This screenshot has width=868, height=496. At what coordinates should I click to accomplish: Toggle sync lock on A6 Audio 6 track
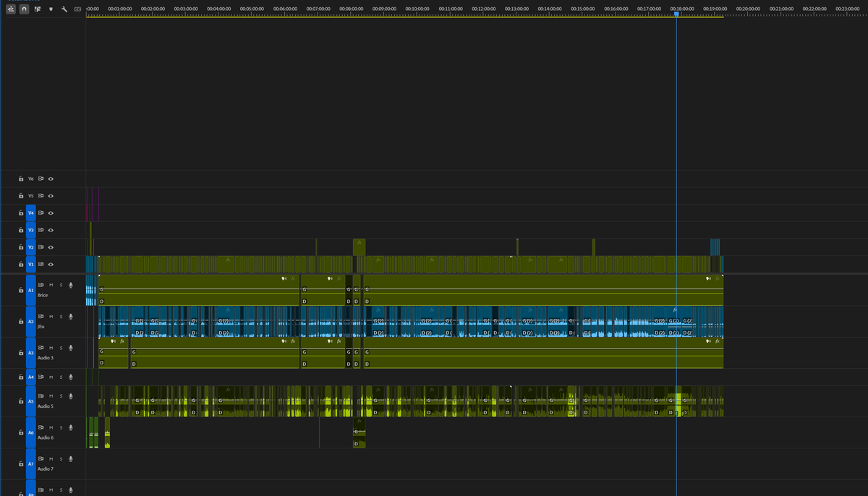click(41, 427)
